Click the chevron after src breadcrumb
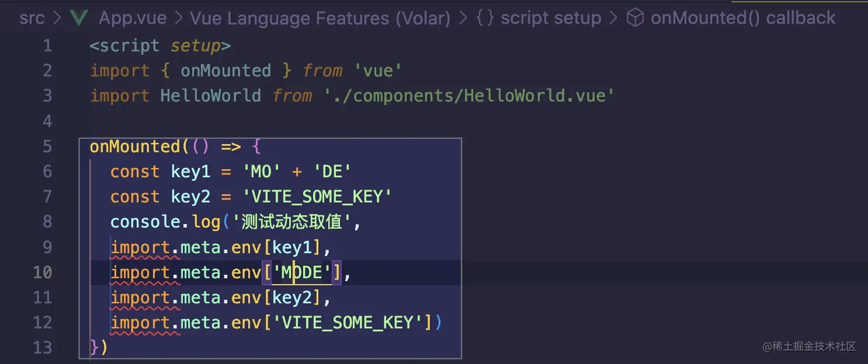This screenshot has height=364, width=868. coord(57,19)
